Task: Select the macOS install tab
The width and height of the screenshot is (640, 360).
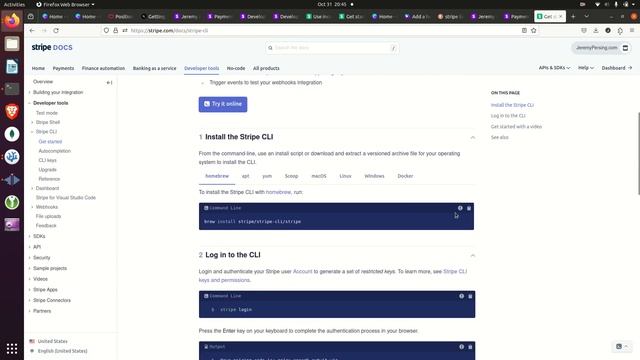Action: click(319, 176)
